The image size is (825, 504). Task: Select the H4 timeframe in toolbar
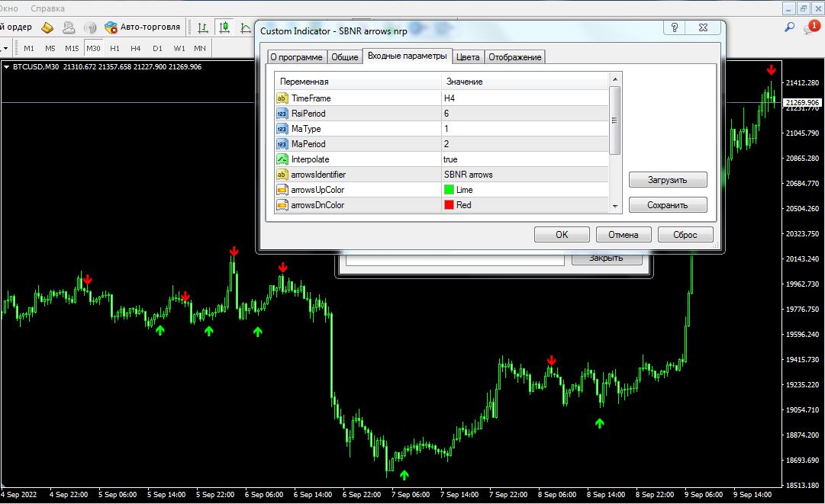tap(135, 48)
